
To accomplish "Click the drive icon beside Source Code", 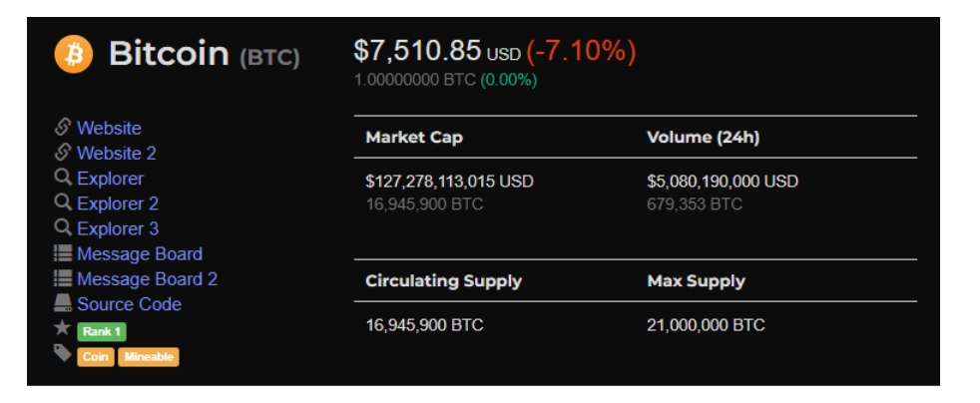I will point(63,303).
